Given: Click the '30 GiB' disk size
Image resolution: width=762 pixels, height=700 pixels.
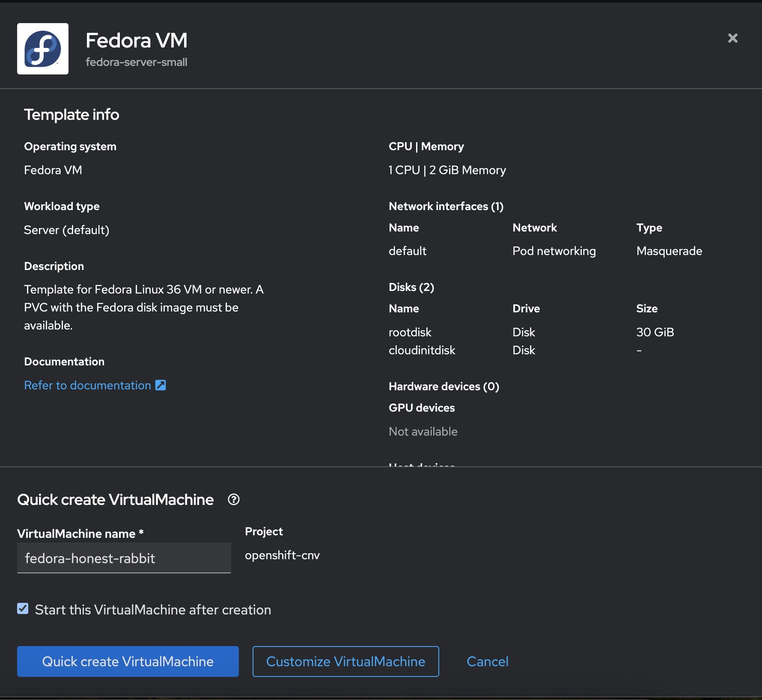Looking at the screenshot, I should point(655,332).
